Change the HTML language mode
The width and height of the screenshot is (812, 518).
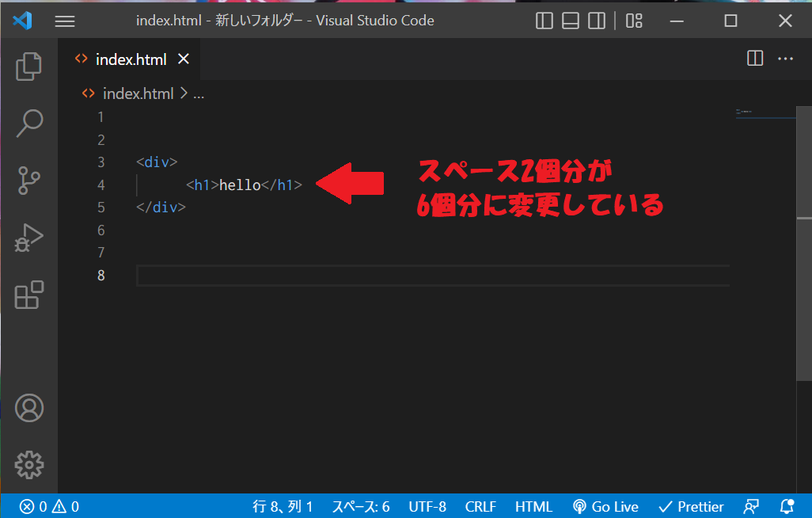533,507
